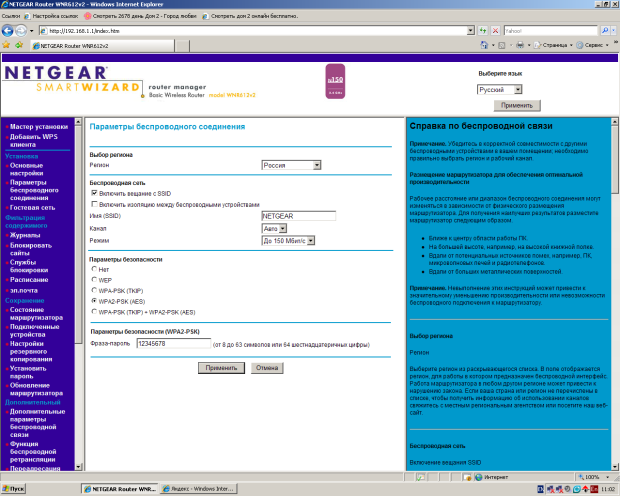Open 'Смотреть дом 2 онлайн бесплатно' link
The width and height of the screenshot is (620, 496).
[x=250, y=16]
